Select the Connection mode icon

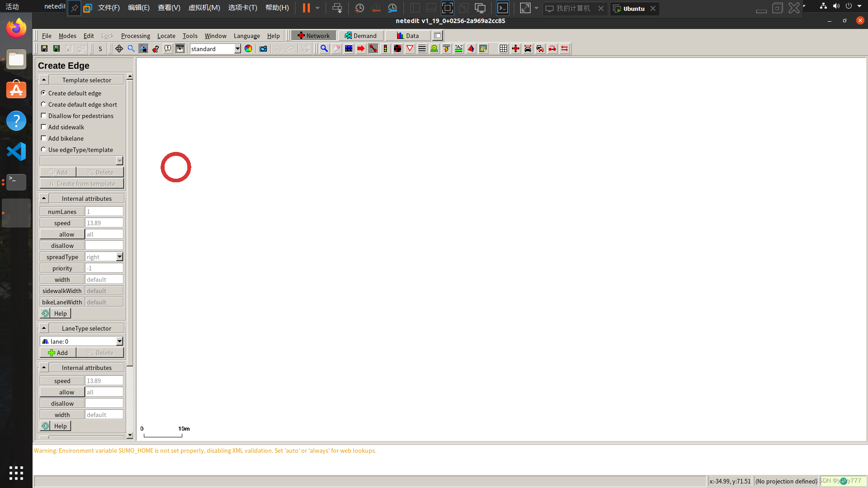tap(398, 48)
